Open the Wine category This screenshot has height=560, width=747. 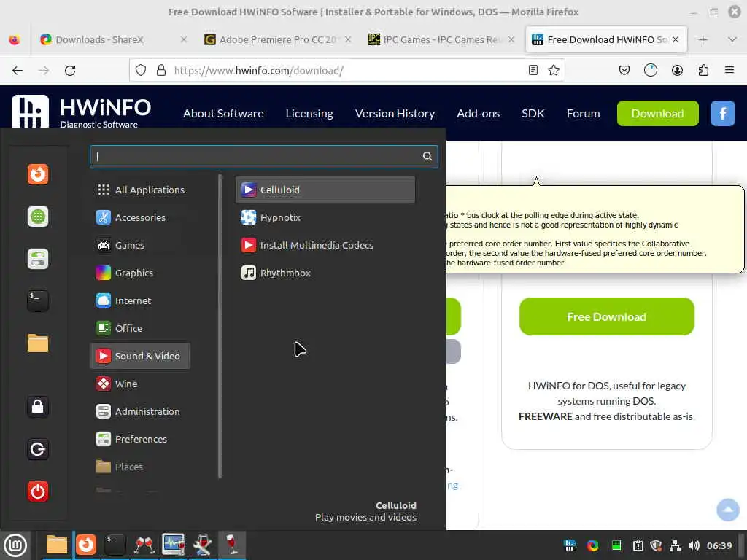tap(140, 384)
